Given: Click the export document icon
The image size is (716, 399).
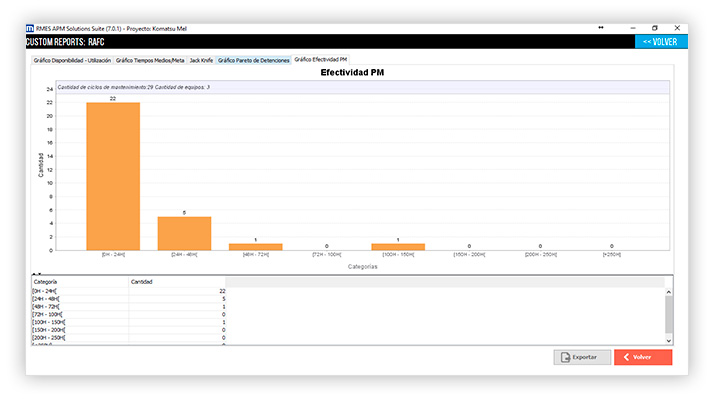Looking at the screenshot, I should point(565,357).
